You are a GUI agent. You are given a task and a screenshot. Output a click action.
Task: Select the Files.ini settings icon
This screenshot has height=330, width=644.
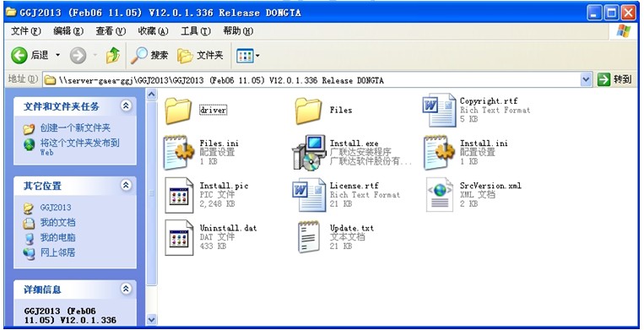coord(179,153)
